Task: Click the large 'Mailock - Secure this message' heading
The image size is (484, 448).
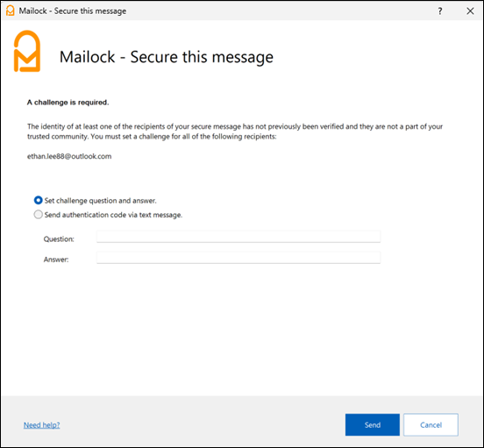Action: (167, 57)
